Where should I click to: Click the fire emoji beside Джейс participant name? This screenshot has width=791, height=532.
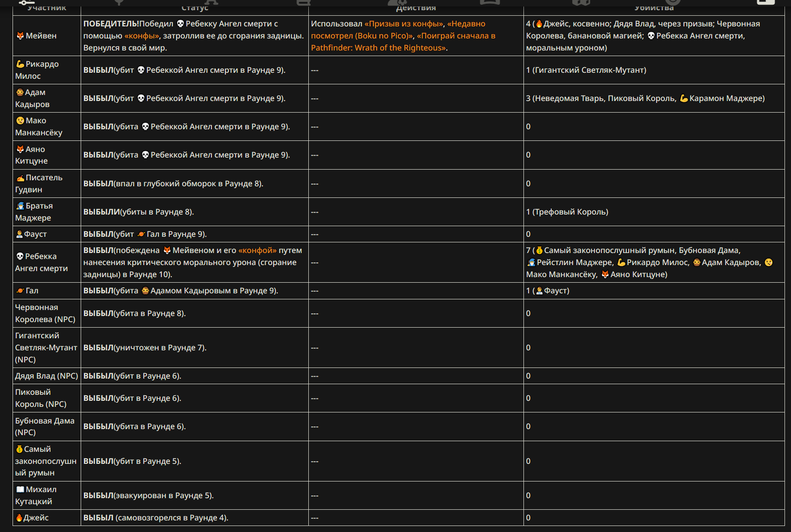(19, 518)
